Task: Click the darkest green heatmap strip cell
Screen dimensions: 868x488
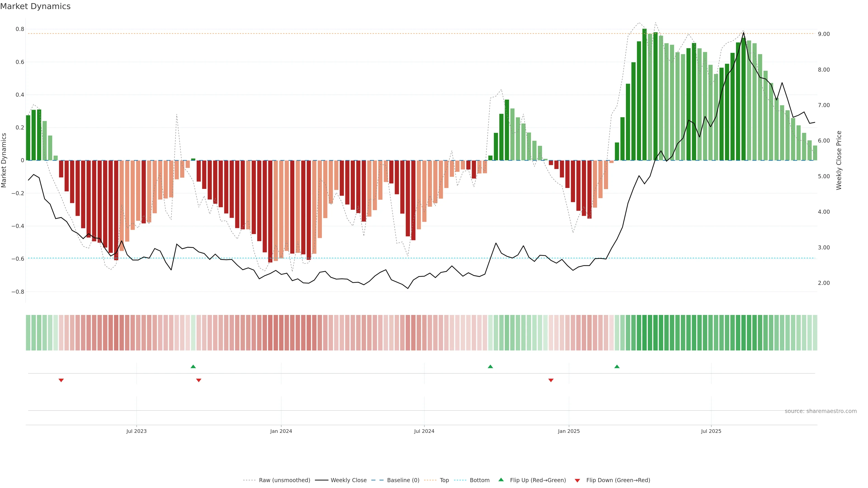Action: pos(645,332)
